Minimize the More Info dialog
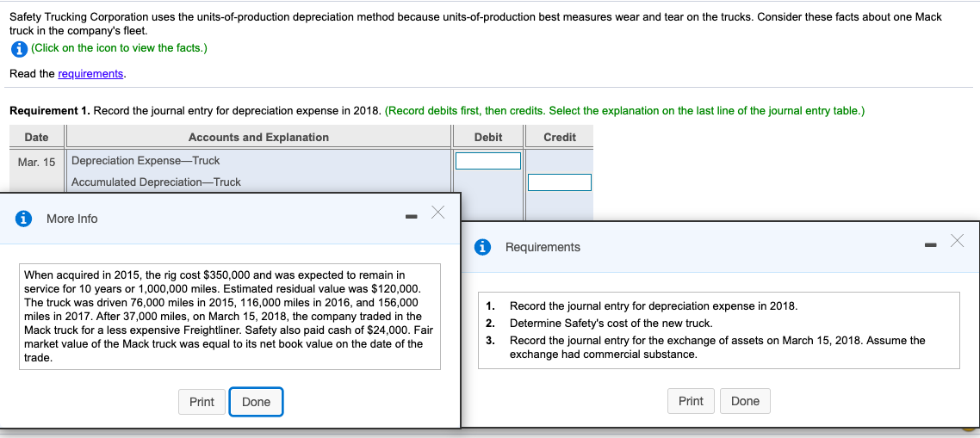Image resolution: width=980 pixels, height=438 pixels. point(410,218)
